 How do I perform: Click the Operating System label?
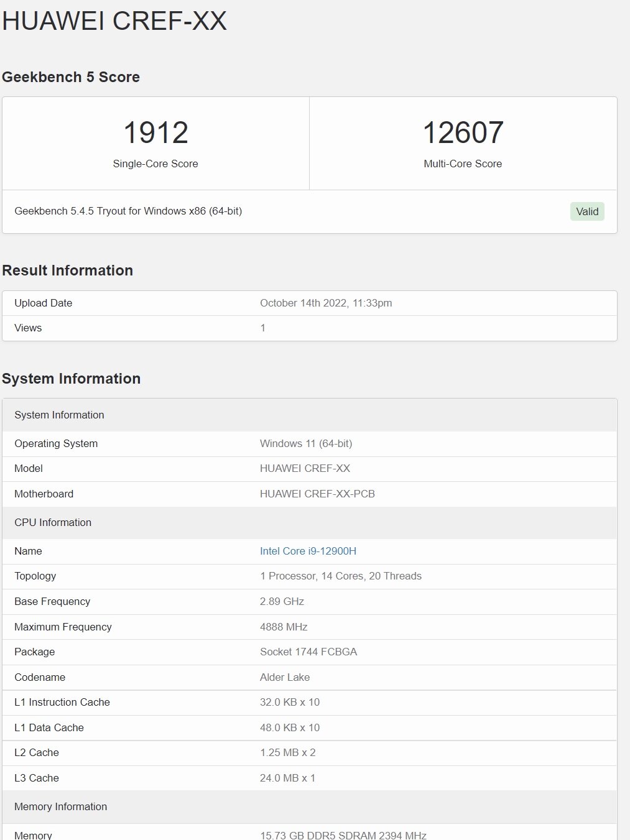tap(56, 443)
